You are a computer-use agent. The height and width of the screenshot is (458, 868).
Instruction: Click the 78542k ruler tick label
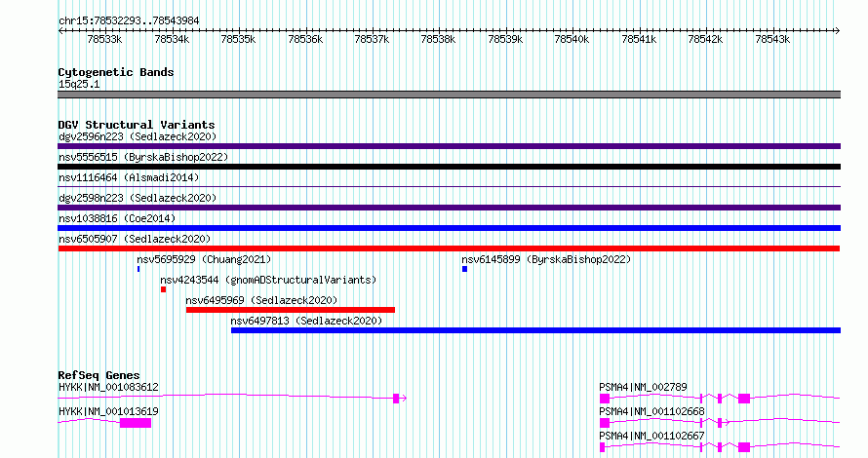coord(705,40)
